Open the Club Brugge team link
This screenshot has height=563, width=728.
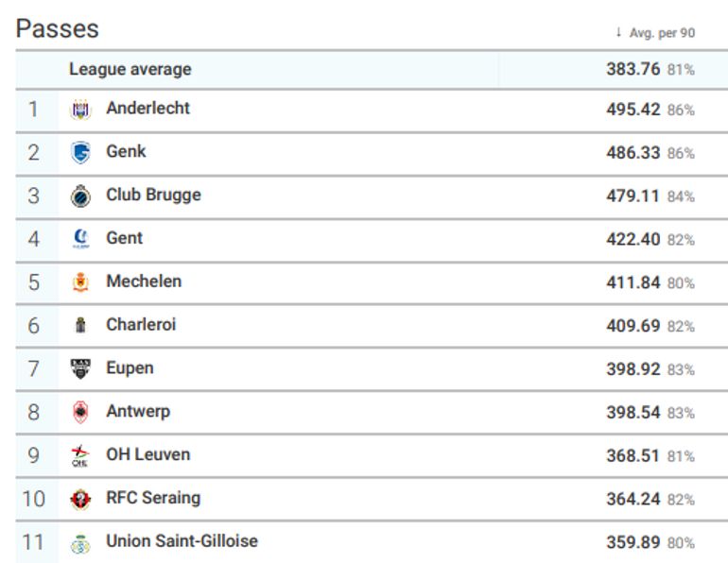(153, 196)
